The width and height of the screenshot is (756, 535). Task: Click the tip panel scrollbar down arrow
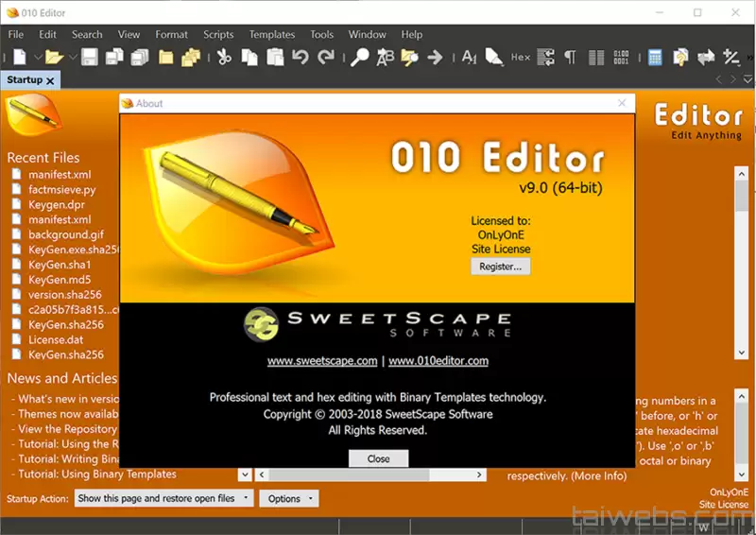coord(742,475)
